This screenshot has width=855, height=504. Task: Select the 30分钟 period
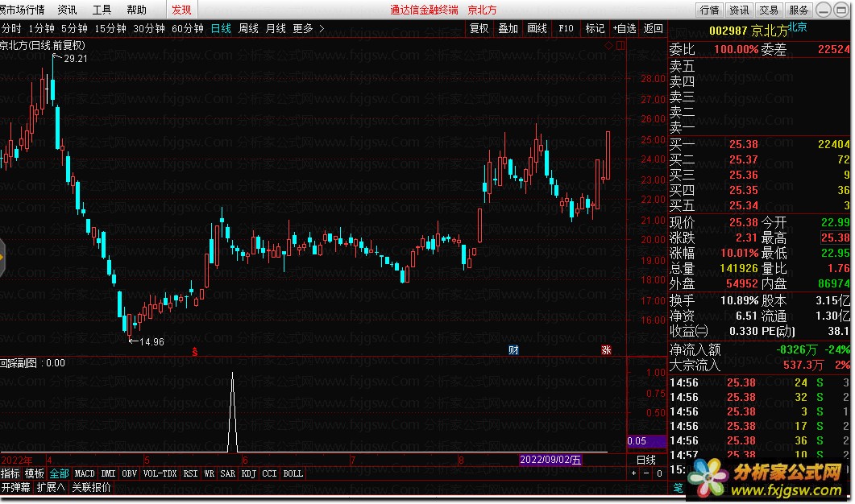pyautogui.click(x=149, y=28)
